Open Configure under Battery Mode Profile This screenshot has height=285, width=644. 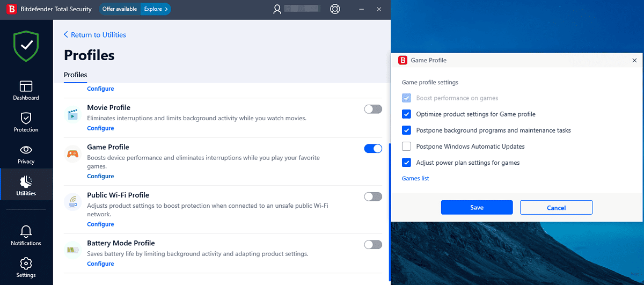coord(100,264)
